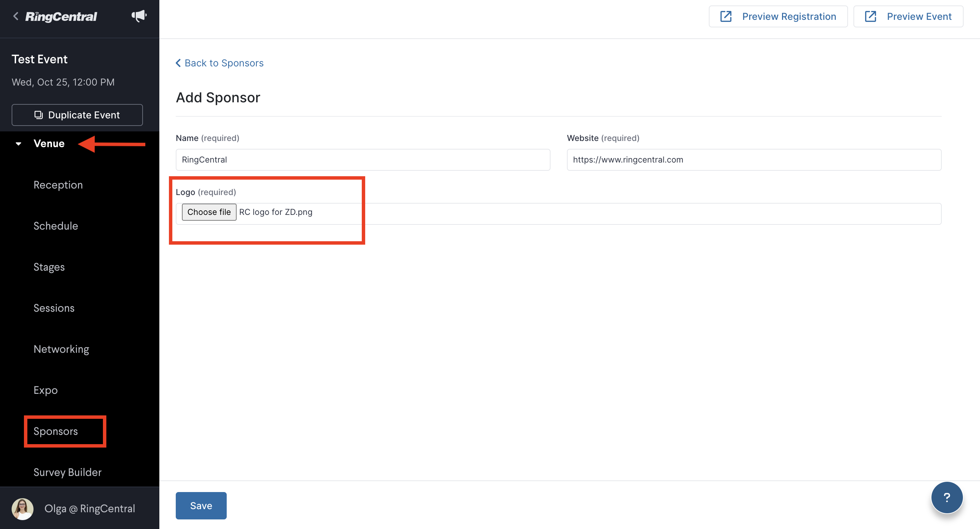980x529 pixels.
Task: Open the Networking menu item
Action: (61, 349)
